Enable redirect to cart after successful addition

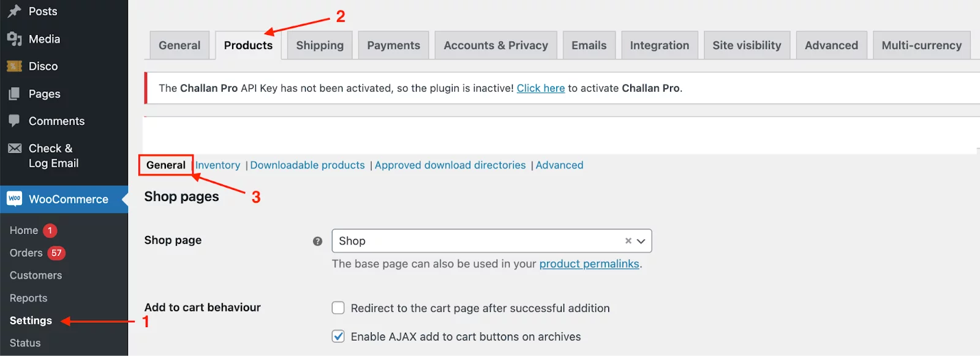[x=337, y=308]
